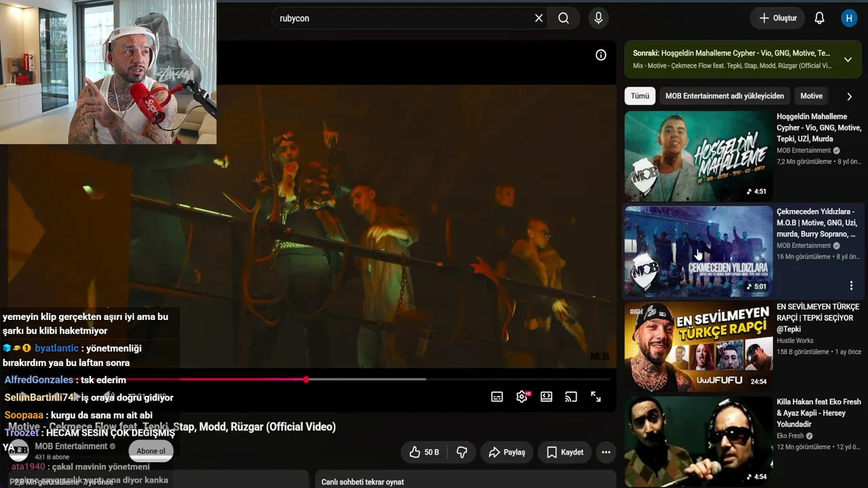The height and width of the screenshot is (488, 868).
Task: Open the Killa Hakan feat Eko Fresh thumbnail
Action: point(698,441)
